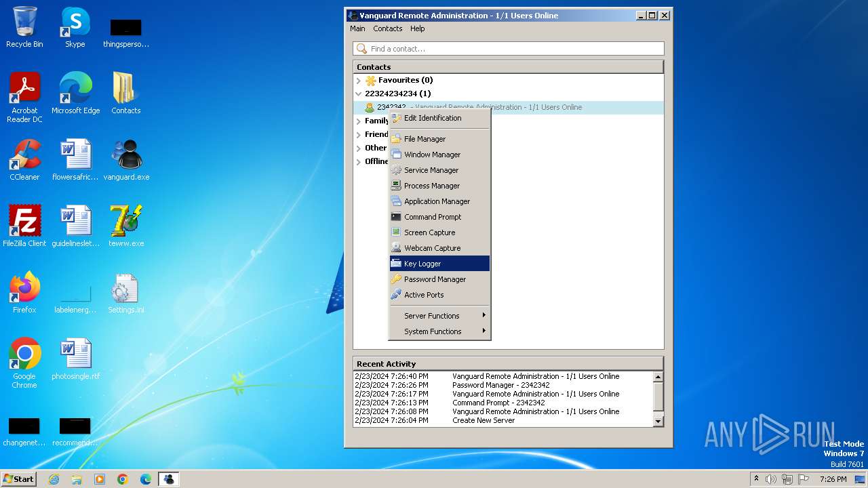This screenshot has height=488, width=868.
Task: Open Command Prompt menu entry
Action: click(x=439, y=217)
